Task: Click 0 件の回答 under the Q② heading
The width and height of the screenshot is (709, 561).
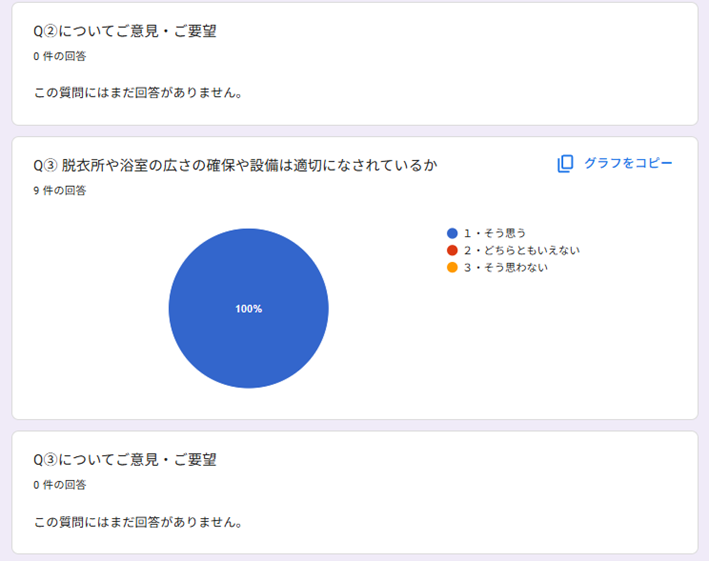Action: [59, 56]
